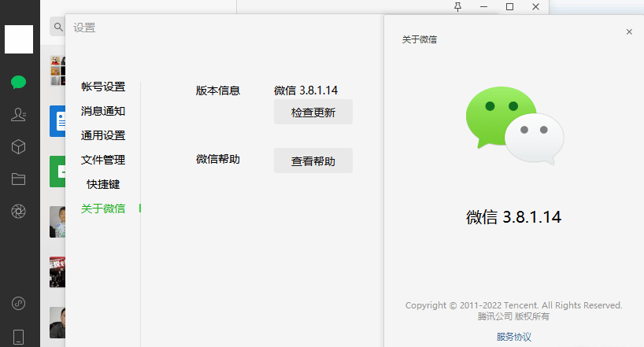
Task: Select the 通用设置 settings tab
Action: click(x=103, y=135)
